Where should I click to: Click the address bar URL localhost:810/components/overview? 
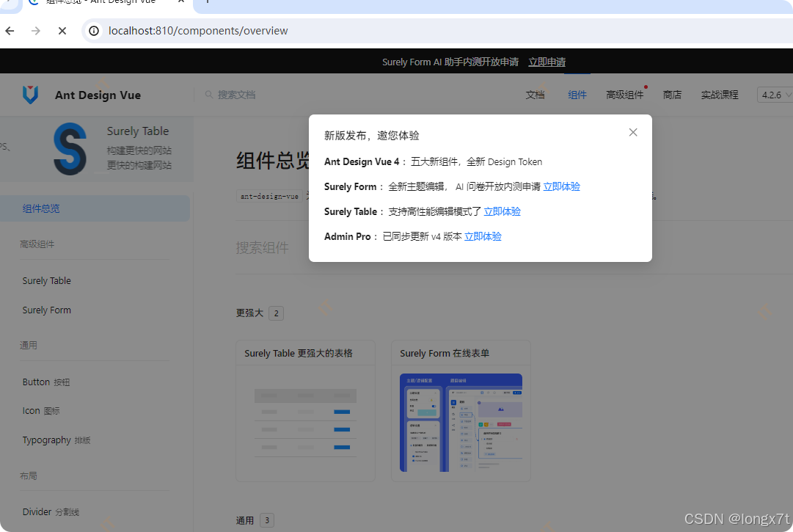(x=198, y=31)
